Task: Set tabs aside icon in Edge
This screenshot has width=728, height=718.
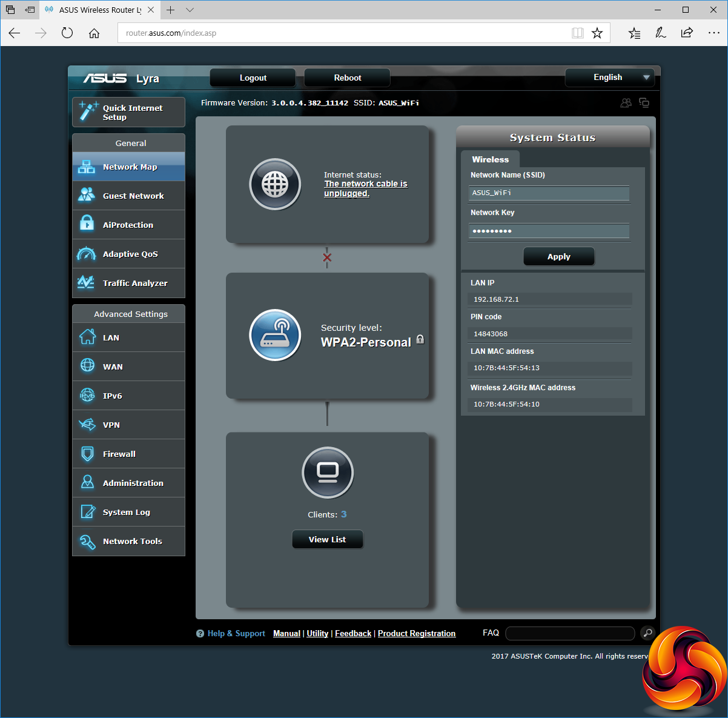Action: (30, 10)
